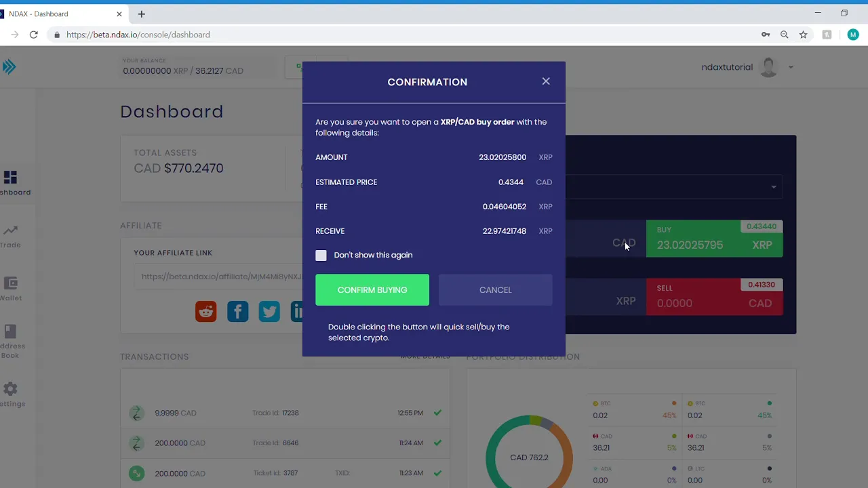Open the crypto pair dropdown arrow

click(774, 187)
